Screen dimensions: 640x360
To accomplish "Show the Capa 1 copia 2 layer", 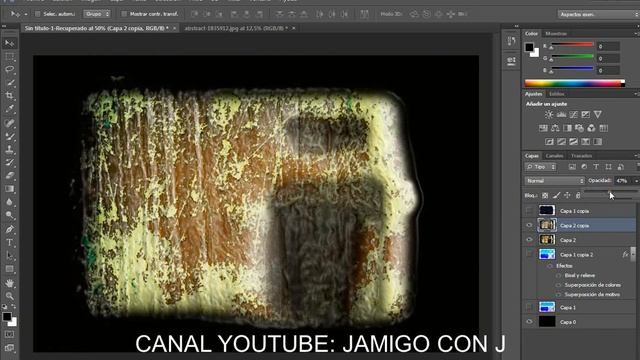I will click(529, 255).
